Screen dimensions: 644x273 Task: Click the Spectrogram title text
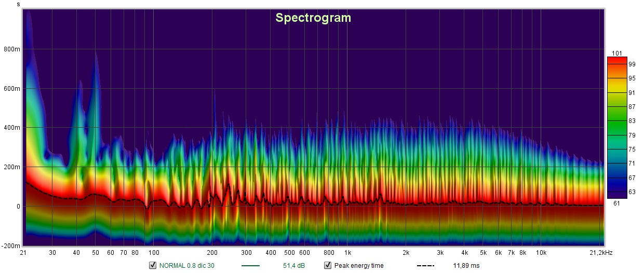click(313, 18)
